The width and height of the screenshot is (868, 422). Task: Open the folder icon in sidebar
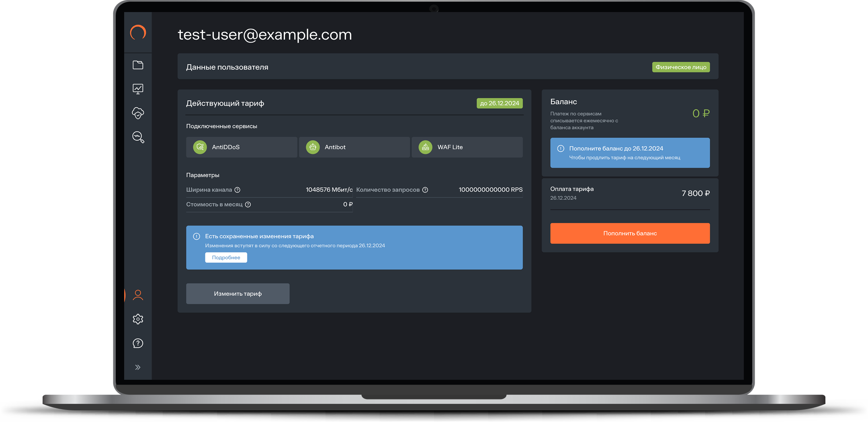tap(138, 65)
